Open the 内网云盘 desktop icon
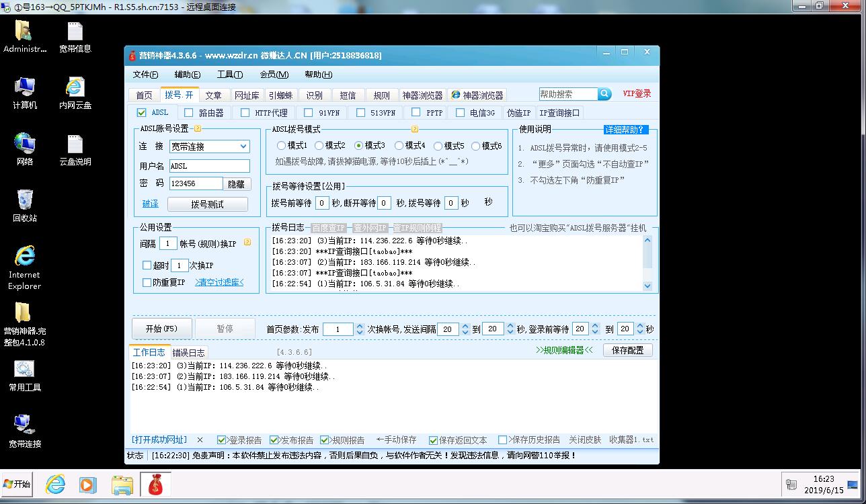This screenshot has height=504, width=866. [x=75, y=87]
